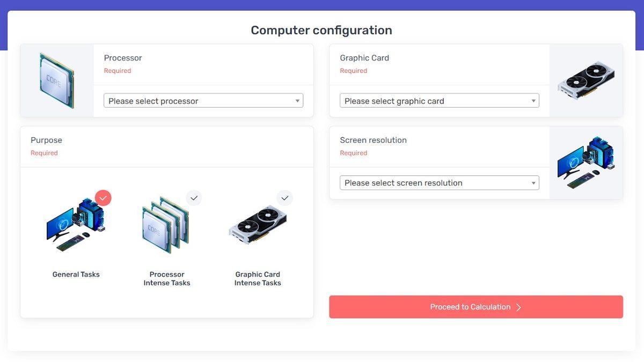Check the Processor Intense Tasks checkmark

(x=194, y=198)
